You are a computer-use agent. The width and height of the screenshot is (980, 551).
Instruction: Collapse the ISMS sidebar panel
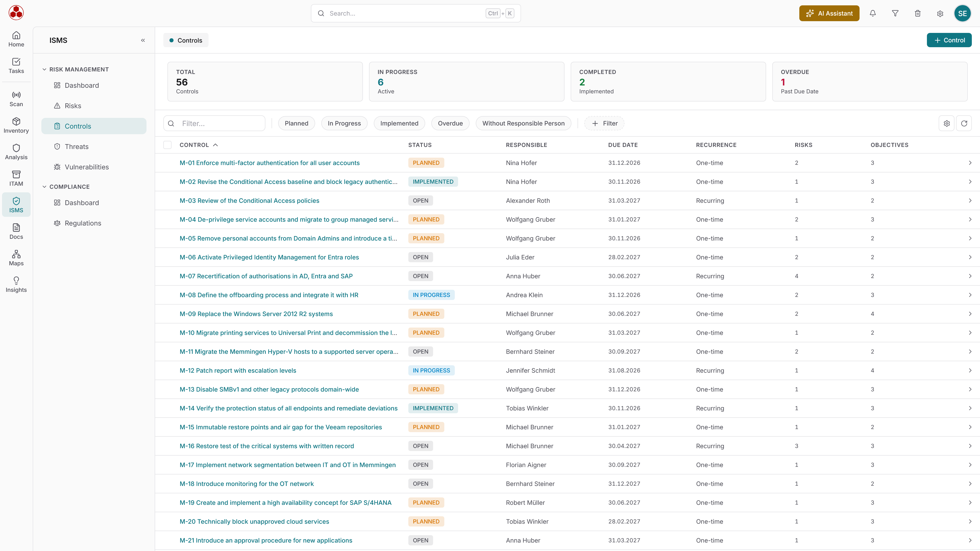pyautogui.click(x=143, y=40)
